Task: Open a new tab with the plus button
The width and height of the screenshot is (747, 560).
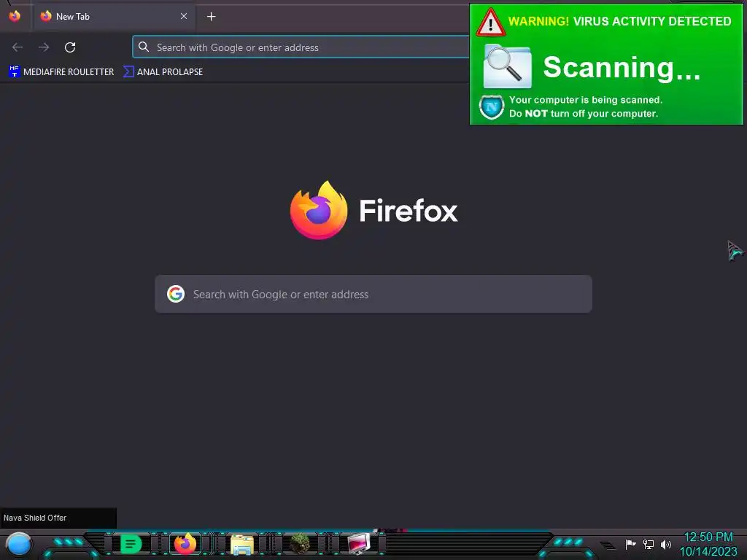Action: 211,17
